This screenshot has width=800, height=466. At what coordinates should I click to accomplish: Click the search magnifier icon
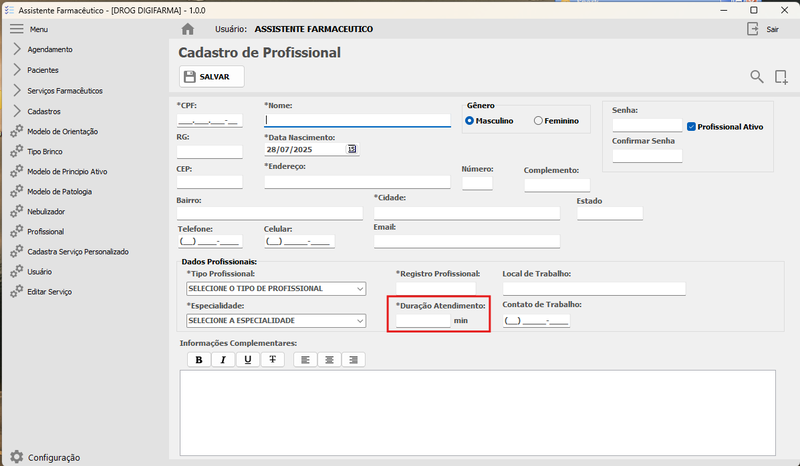(757, 77)
